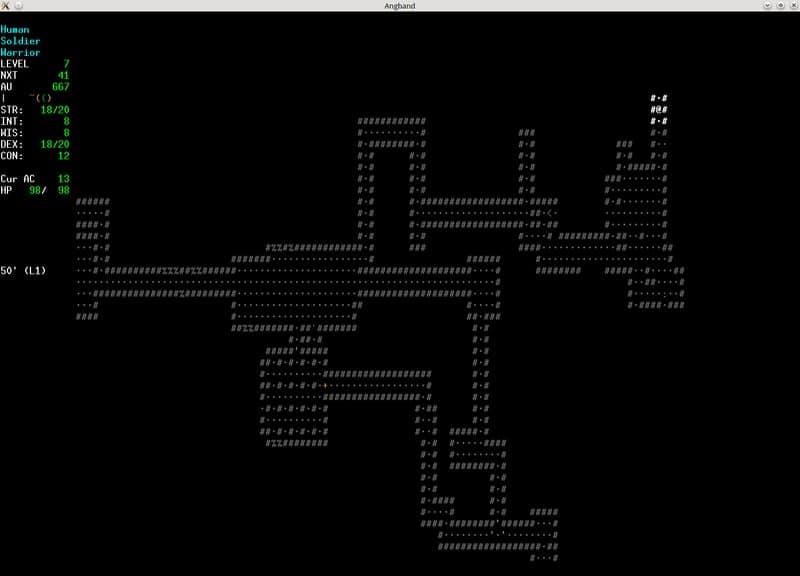The image size is (800, 576).
Task: Click the NXT experience value 41
Action: pyautogui.click(x=63, y=76)
